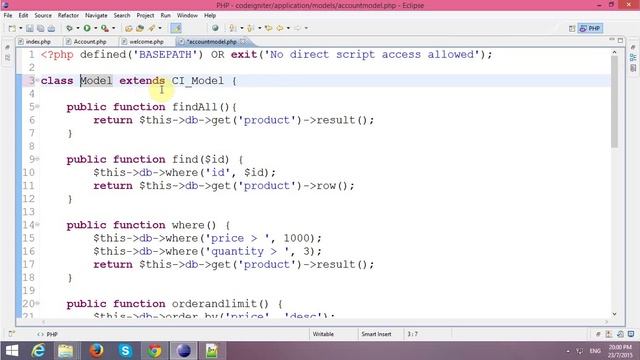
Task: Collapse the class fold marker on line 3
Action: click(x=37, y=81)
